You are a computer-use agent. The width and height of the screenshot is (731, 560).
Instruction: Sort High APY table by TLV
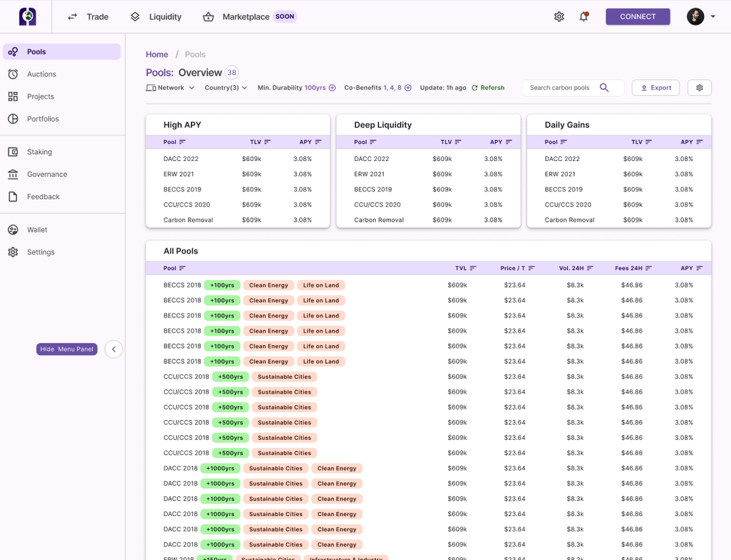click(x=260, y=142)
